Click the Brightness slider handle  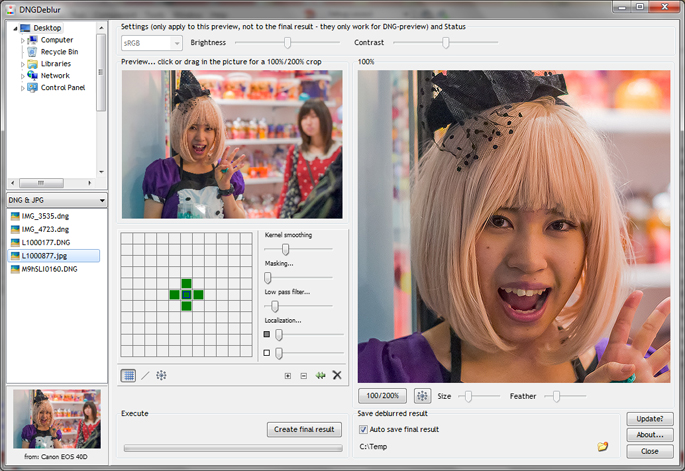click(x=287, y=43)
